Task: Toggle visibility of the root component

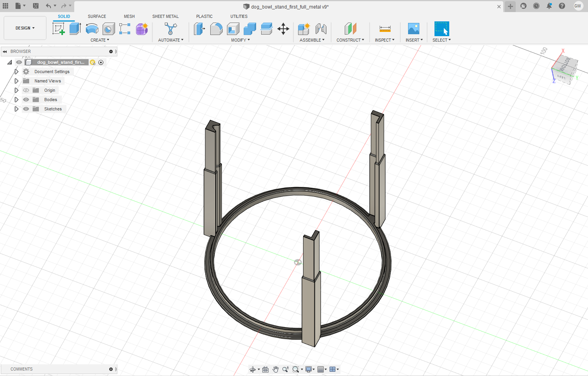Action: coord(19,62)
